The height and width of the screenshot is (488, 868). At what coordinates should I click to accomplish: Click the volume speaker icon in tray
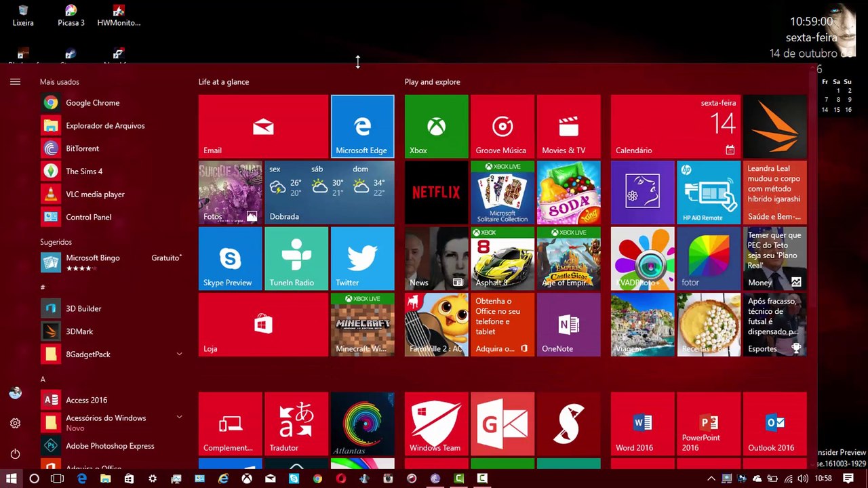(x=804, y=479)
